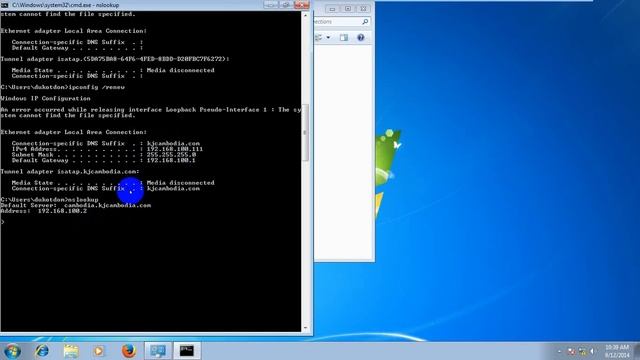640x360 pixels.
Task: Click the Command Prompt title bar text
Action: click(65, 5)
